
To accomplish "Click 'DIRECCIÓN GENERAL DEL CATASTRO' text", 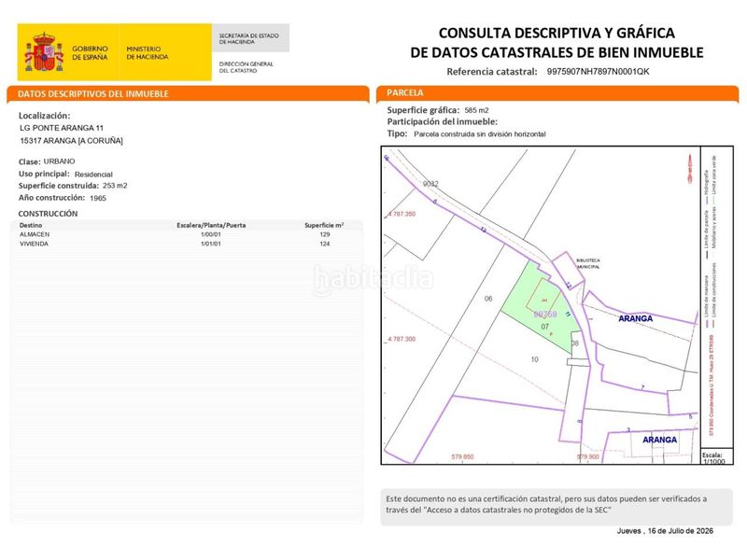I will tap(246, 67).
